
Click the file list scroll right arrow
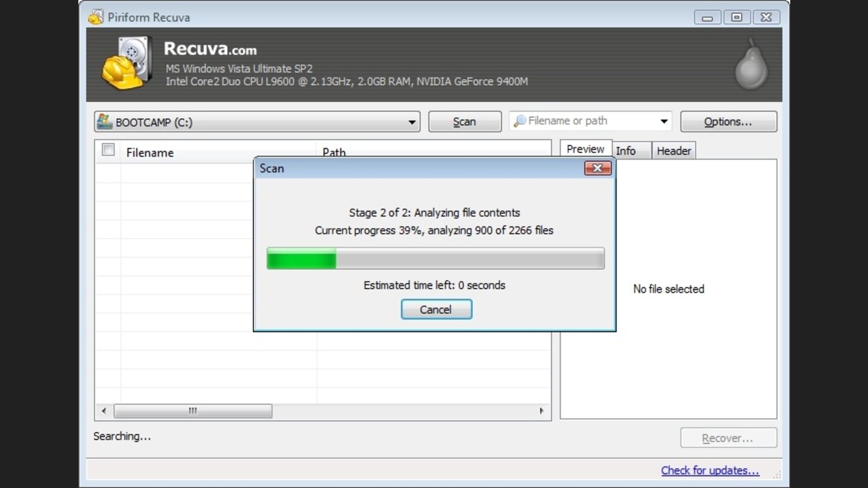541,411
